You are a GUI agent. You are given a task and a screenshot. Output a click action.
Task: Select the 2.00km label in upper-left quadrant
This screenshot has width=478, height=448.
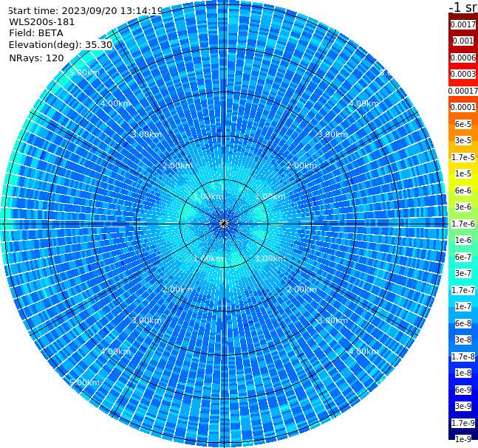(177, 165)
